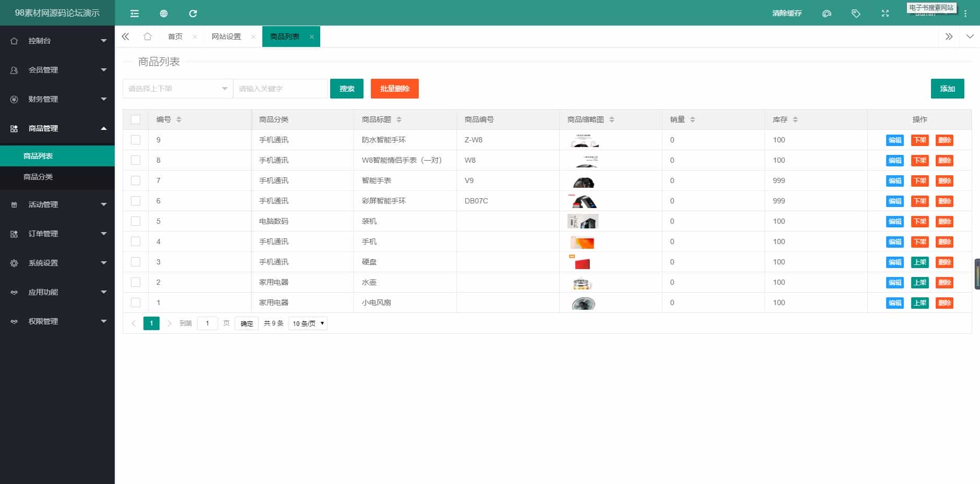Viewport: 980px width, 484px height.
Task: Check the row for 硬盘
Action: 136,262
